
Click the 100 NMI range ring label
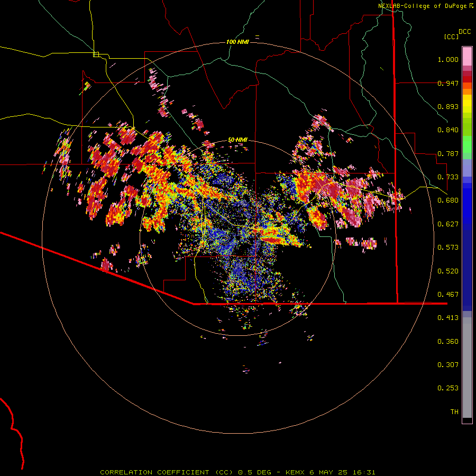coord(237,42)
